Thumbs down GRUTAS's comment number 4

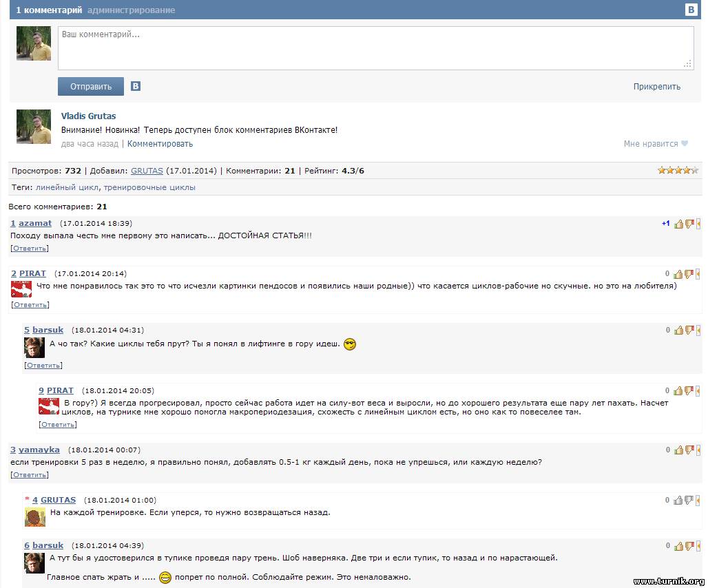pos(688,501)
